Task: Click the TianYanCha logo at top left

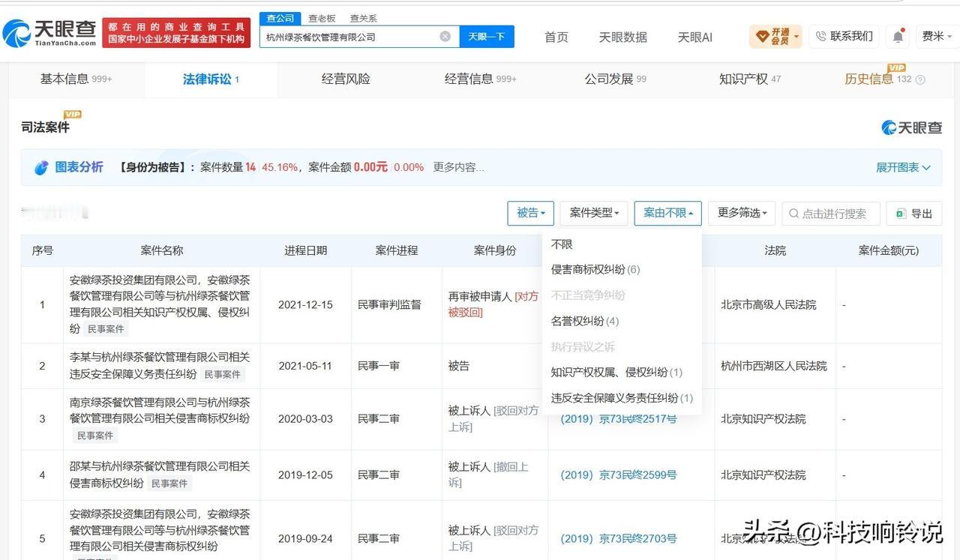Action: tap(49, 32)
